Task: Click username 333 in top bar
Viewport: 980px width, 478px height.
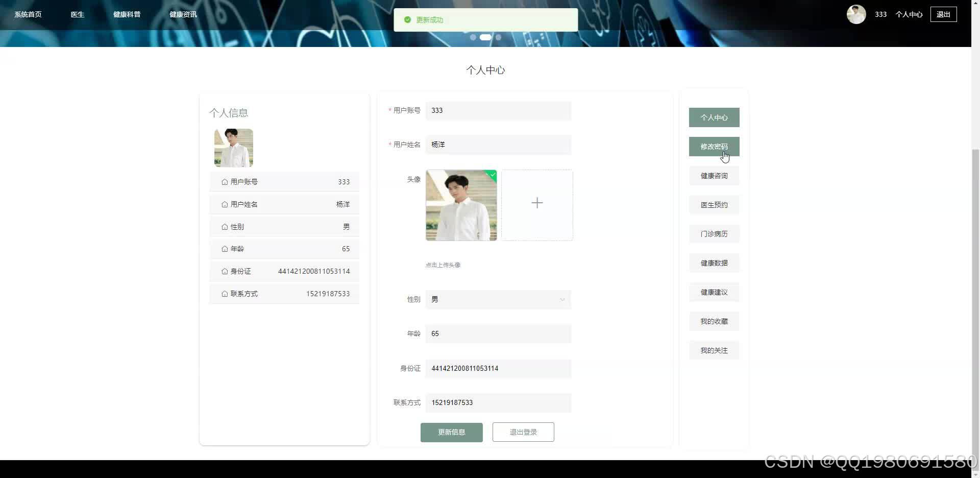Action: [x=880, y=14]
